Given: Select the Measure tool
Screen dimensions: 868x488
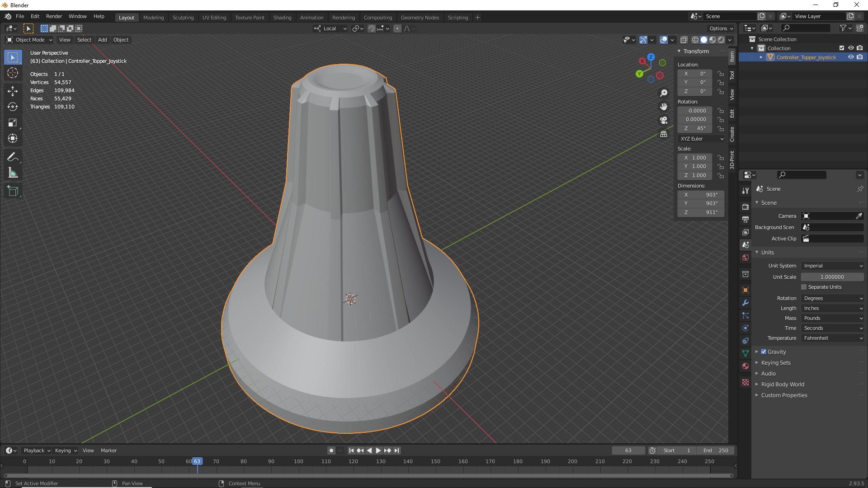Looking at the screenshot, I should tap(13, 173).
